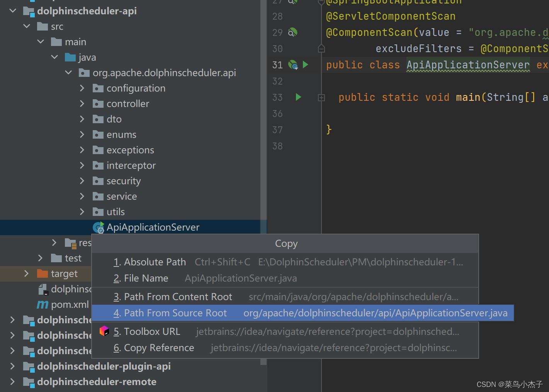Choose File Name in Copy menu
The width and height of the screenshot is (549, 392).
(x=285, y=278)
